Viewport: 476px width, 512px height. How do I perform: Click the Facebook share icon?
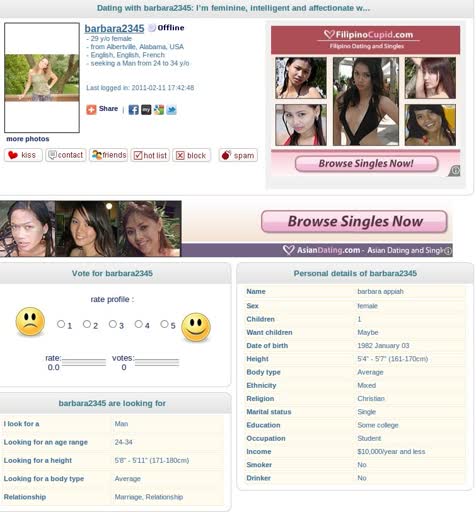coord(134,110)
